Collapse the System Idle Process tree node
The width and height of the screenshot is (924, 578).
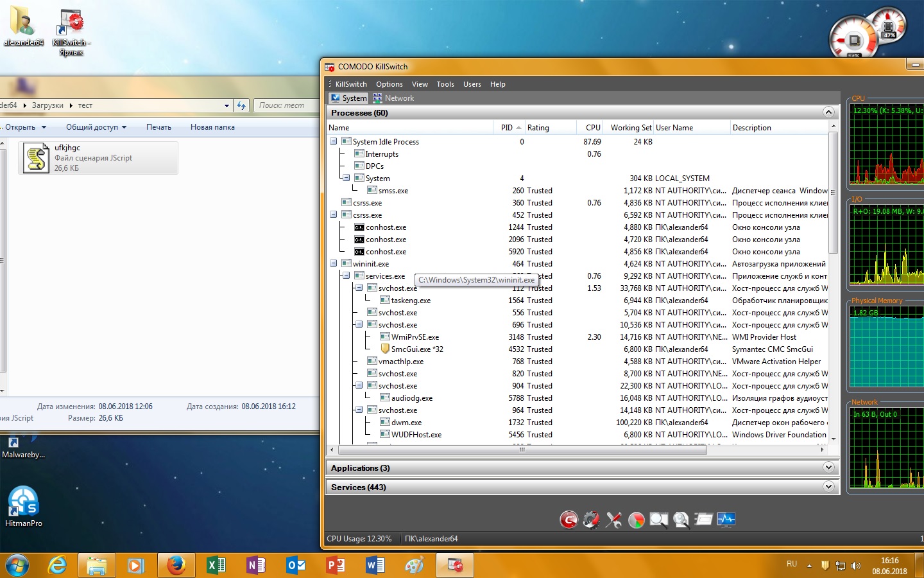coord(334,141)
